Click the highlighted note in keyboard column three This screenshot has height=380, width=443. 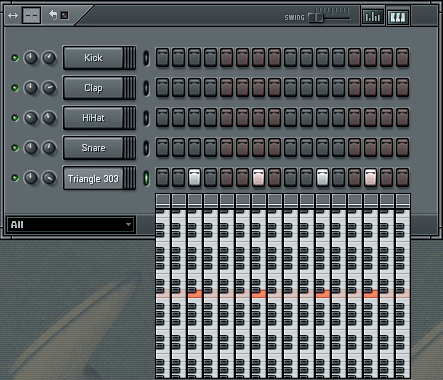[195, 294]
